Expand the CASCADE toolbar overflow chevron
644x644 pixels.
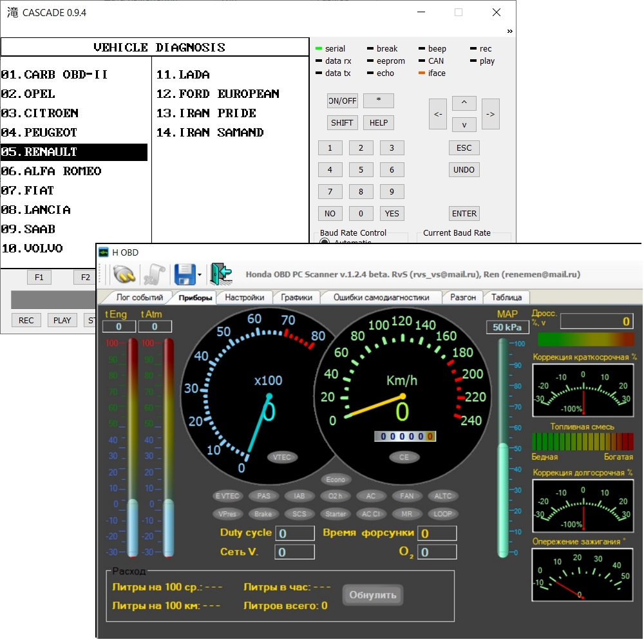(x=510, y=31)
